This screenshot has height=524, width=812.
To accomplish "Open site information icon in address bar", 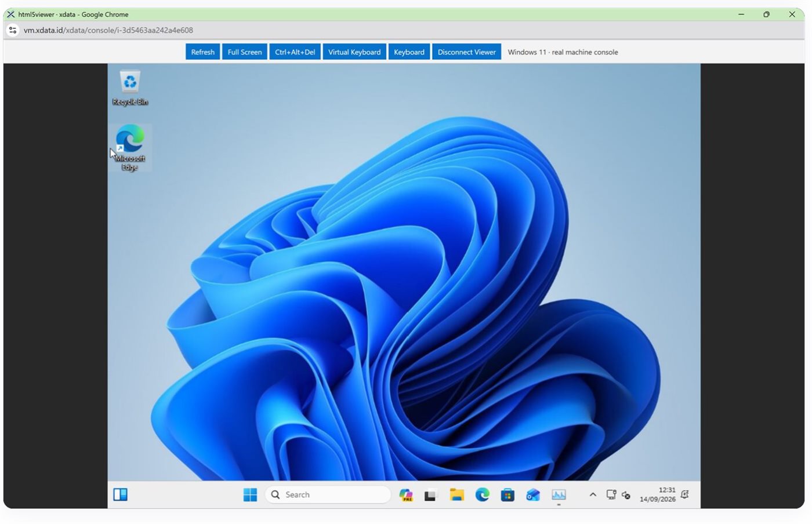I will click(x=13, y=30).
